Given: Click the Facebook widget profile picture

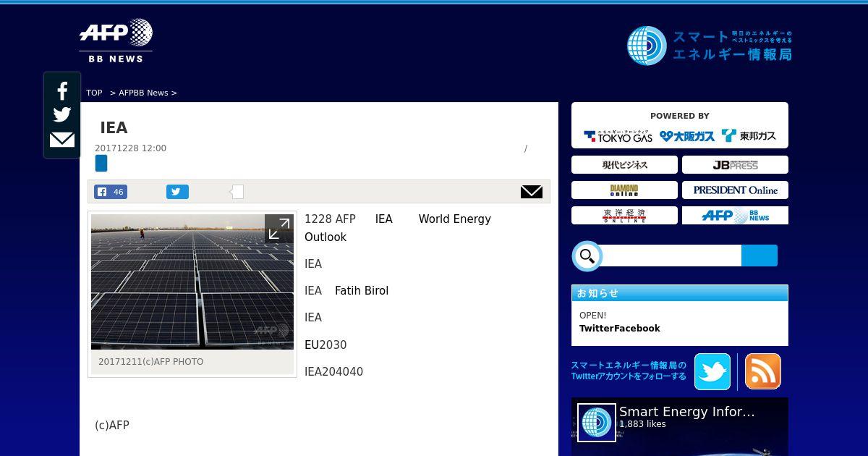Looking at the screenshot, I should 597,423.
